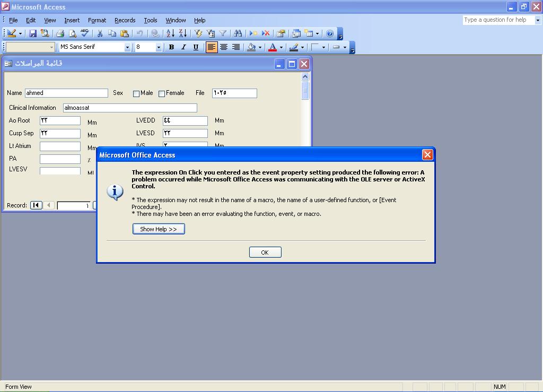The height and width of the screenshot is (392, 543).
Task: Apply Filter By Selection
Action: click(x=198, y=33)
